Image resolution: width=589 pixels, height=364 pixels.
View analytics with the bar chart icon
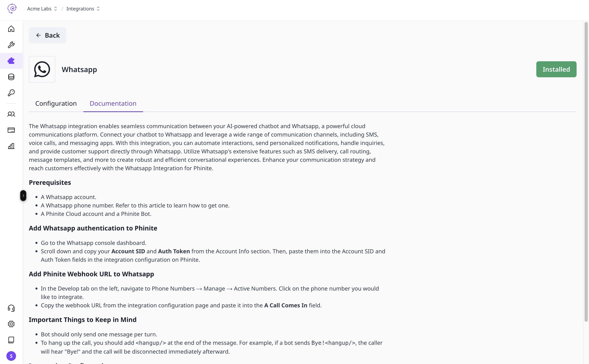(11, 146)
